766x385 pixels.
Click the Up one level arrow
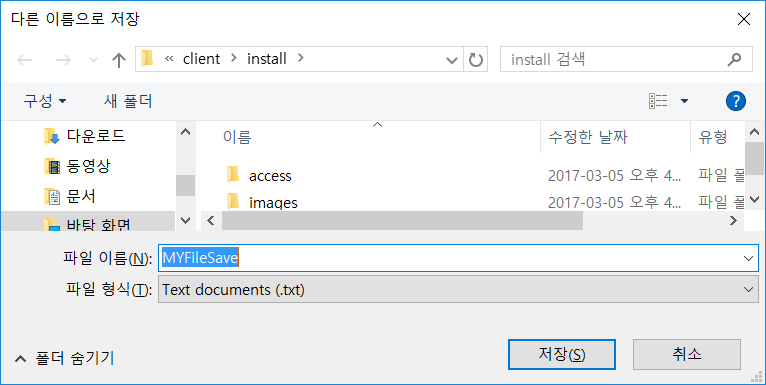pos(119,60)
